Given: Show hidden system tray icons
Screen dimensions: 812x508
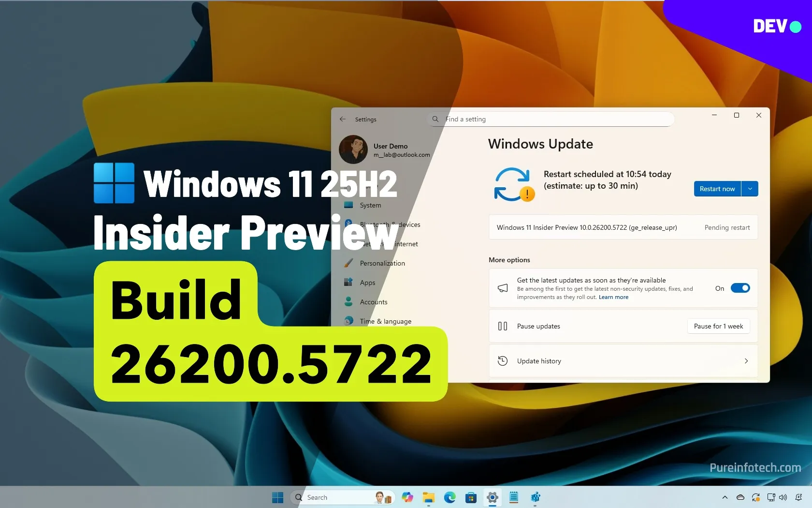Looking at the screenshot, I should pos(725,497).
